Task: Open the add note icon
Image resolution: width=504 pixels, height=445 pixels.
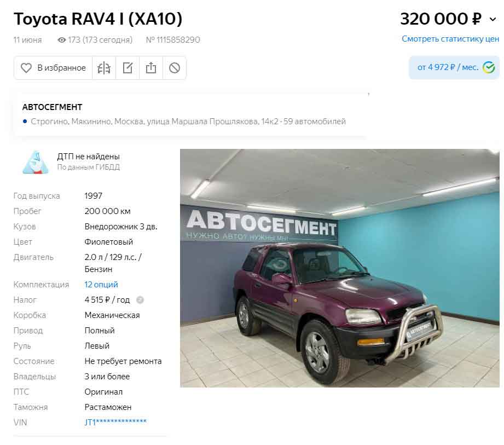Action: pyautogui.click(x=128, y=68)
